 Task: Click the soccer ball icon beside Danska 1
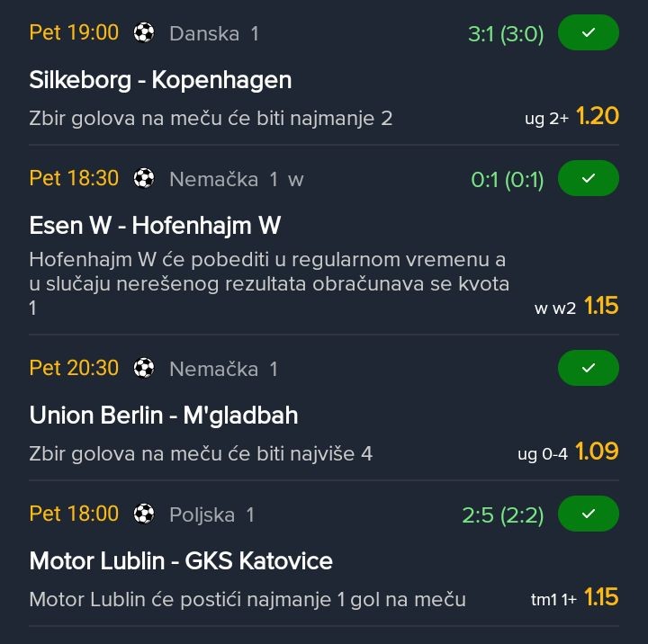[144, 33]
